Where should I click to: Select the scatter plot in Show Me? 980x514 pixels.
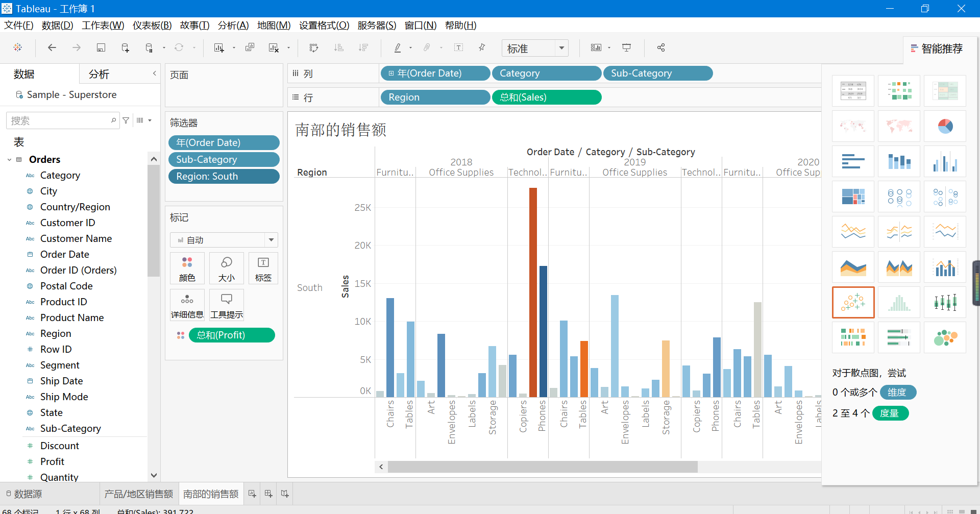click(853, 302)
